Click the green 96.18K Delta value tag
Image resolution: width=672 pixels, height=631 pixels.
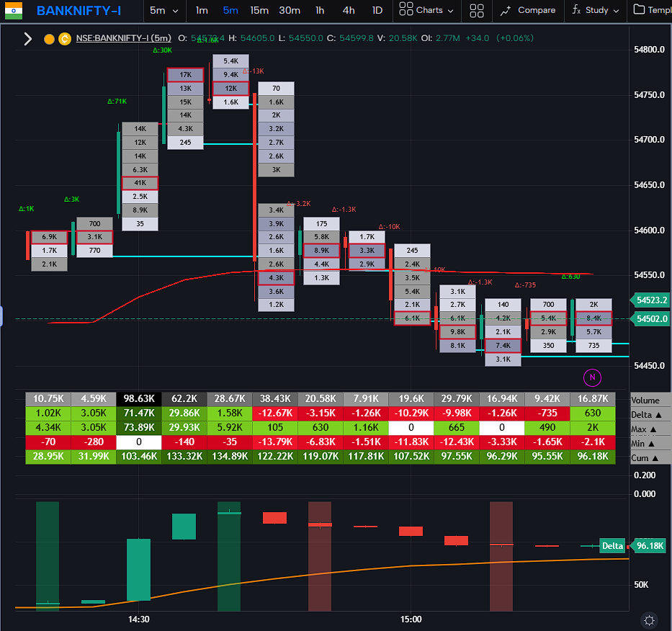[649, 546]
